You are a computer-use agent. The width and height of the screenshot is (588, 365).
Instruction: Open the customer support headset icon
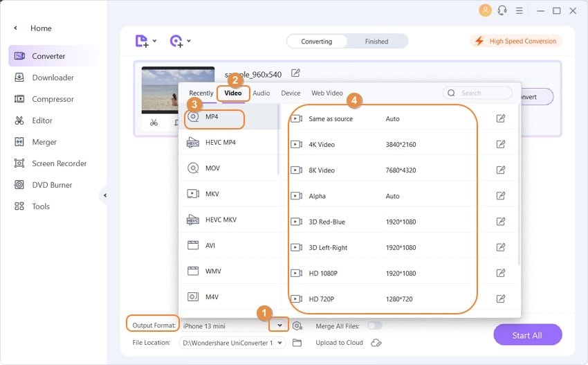tap(502, 10)
